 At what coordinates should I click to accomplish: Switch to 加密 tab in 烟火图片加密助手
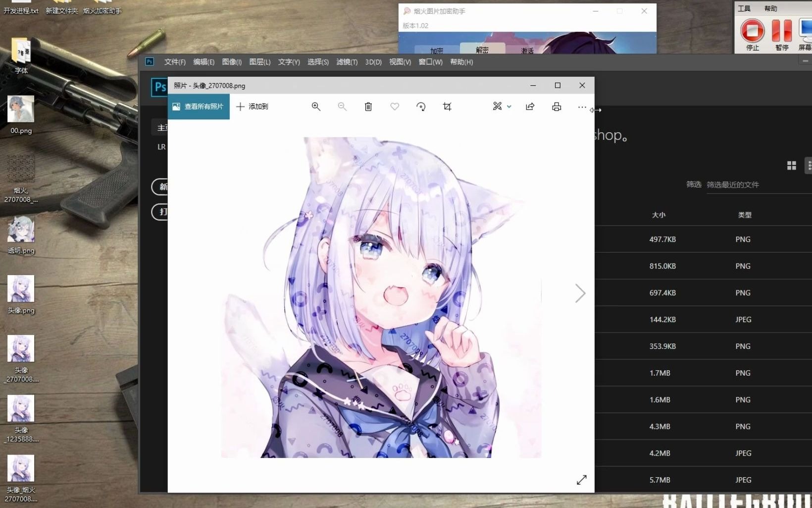tap(437, 51)
